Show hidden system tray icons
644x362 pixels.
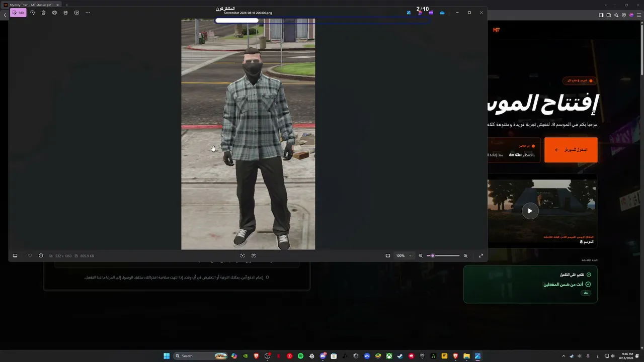coord(563,356)
